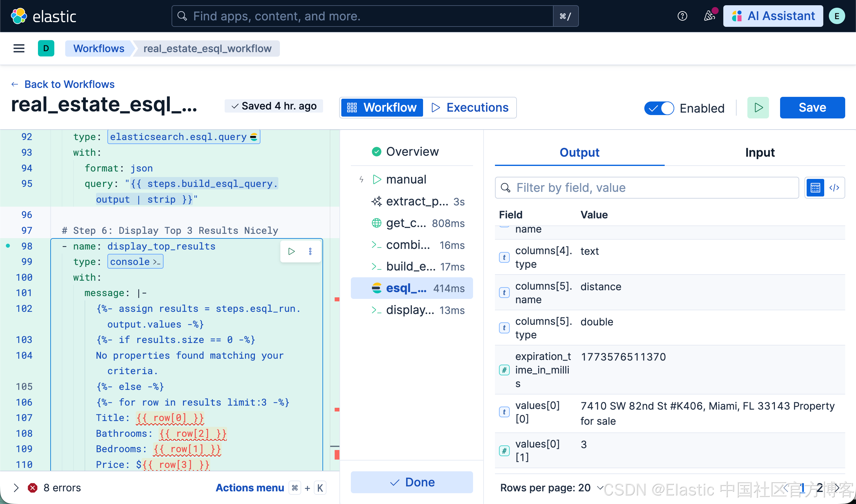This screenshot has height=504, width=856.
Task: Open step options three-dot menu
Action: tap(310, 251)
